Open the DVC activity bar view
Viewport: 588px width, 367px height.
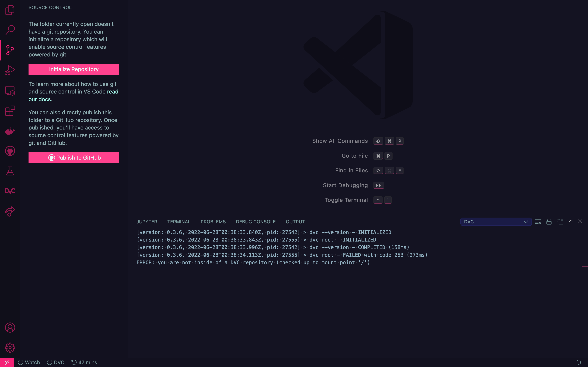pyautogui.click(x=10, y=191)
